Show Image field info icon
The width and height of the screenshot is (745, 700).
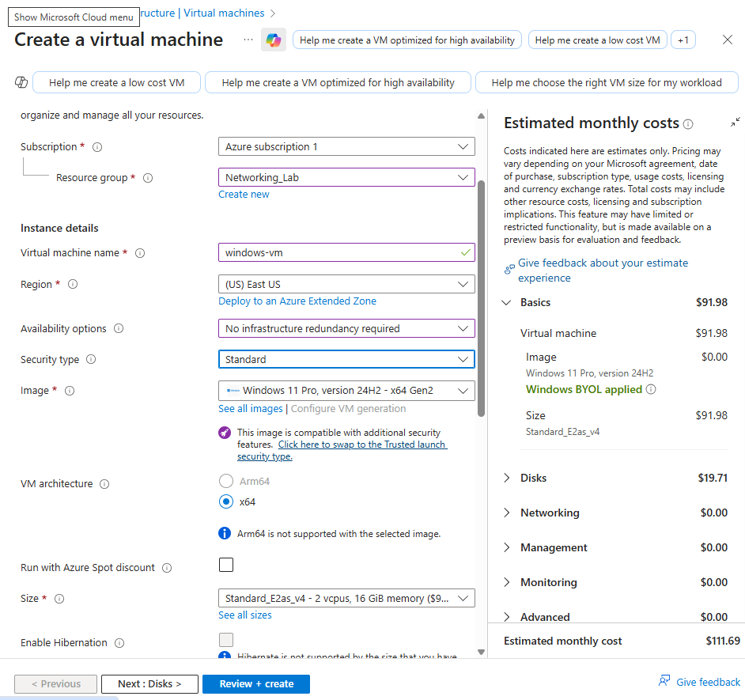coord(70,391)
